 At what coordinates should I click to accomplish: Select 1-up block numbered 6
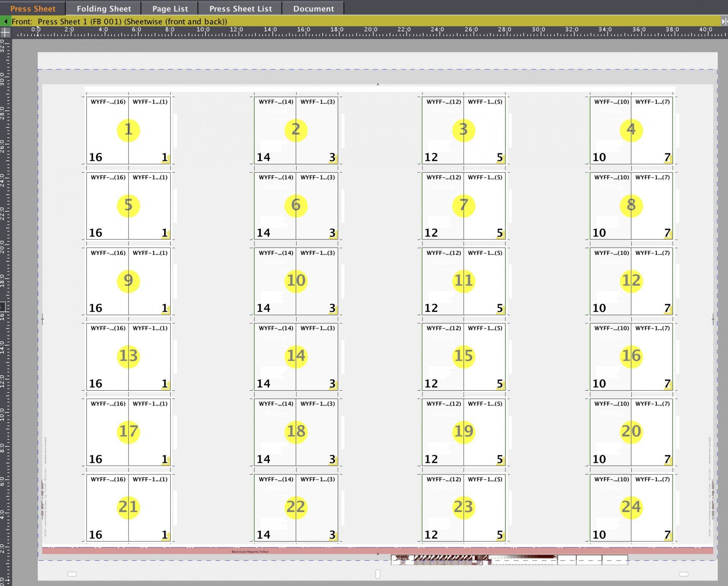tap(296, 206)
